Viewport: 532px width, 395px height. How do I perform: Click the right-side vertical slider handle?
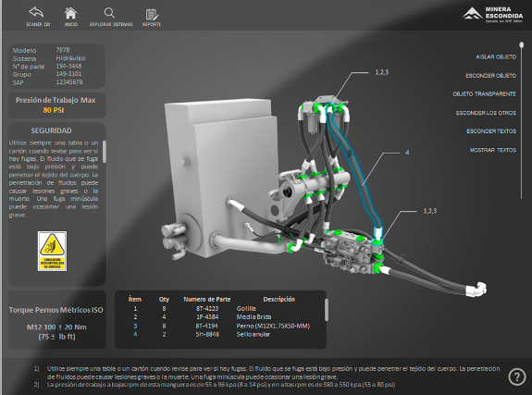coord(522,44)
